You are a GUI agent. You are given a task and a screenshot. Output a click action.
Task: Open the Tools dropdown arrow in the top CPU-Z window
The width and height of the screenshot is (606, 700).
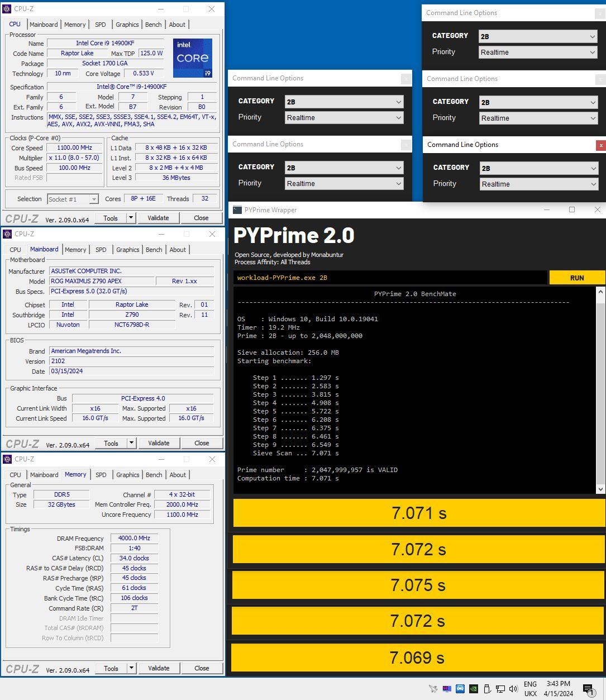pos(131,218)
